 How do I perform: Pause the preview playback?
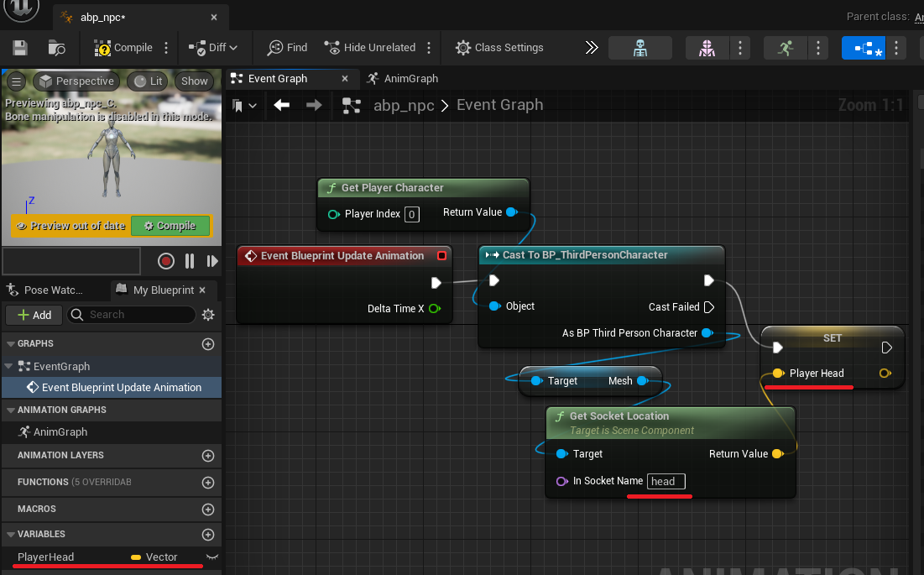[x=189, y=261]
